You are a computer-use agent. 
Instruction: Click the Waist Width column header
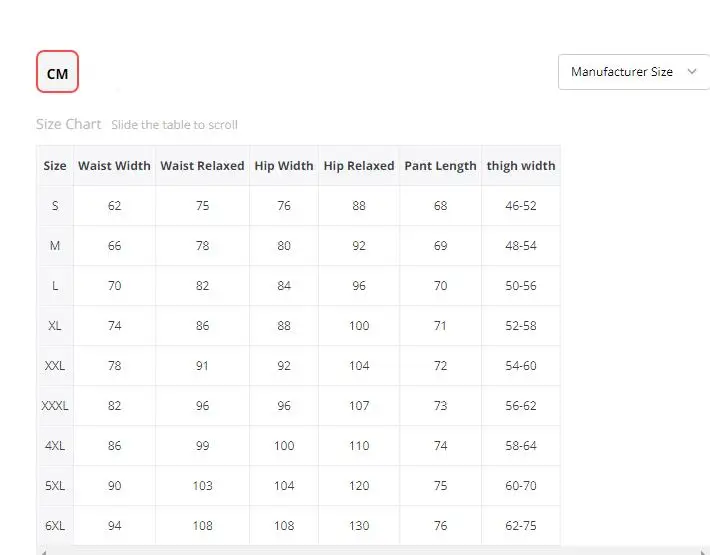(x=114, y=166)
